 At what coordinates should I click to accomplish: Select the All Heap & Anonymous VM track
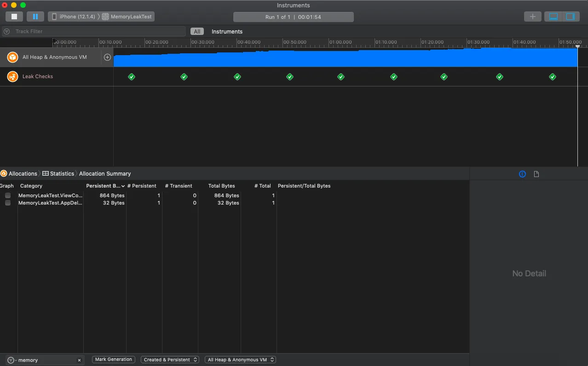54,57
